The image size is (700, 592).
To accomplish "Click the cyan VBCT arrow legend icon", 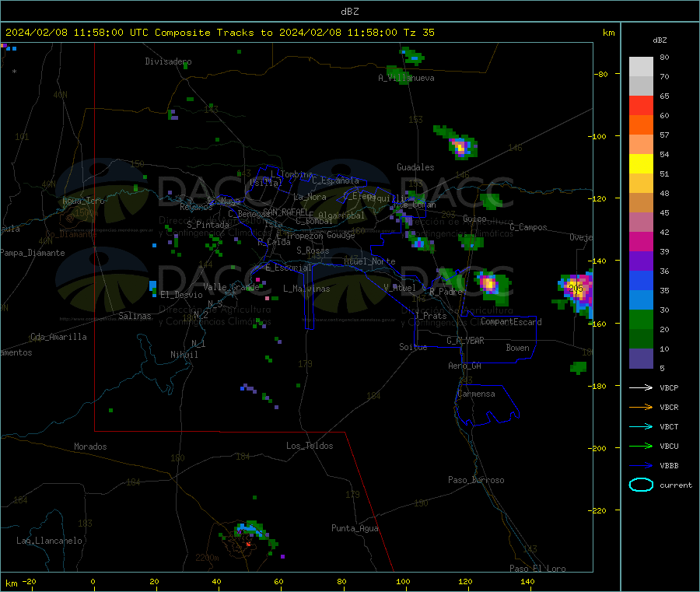I will (x=641, y=427).
